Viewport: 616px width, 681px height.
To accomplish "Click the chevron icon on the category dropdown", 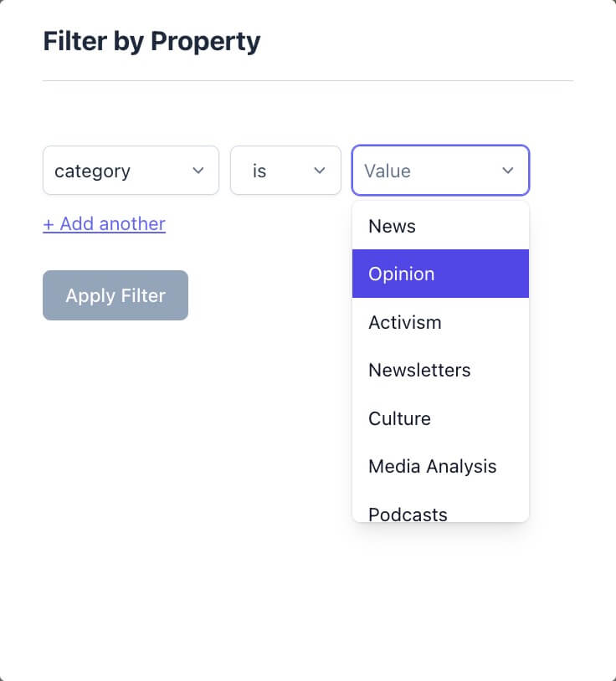I will tap(199, 171).
